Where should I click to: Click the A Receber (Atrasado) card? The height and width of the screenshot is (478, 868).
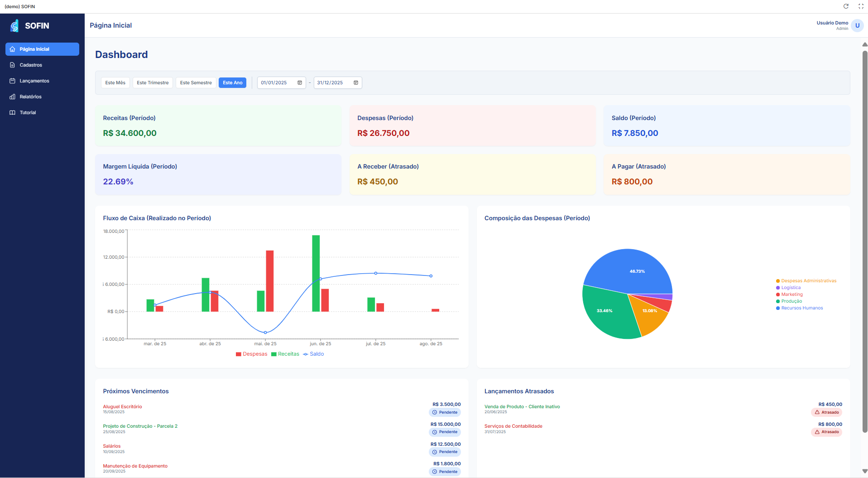coord(473,175)
